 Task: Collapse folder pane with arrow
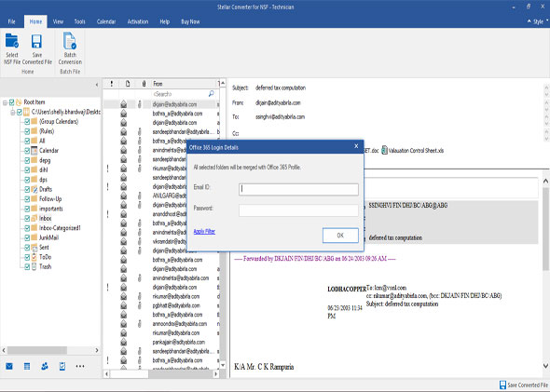pos(97,85)
